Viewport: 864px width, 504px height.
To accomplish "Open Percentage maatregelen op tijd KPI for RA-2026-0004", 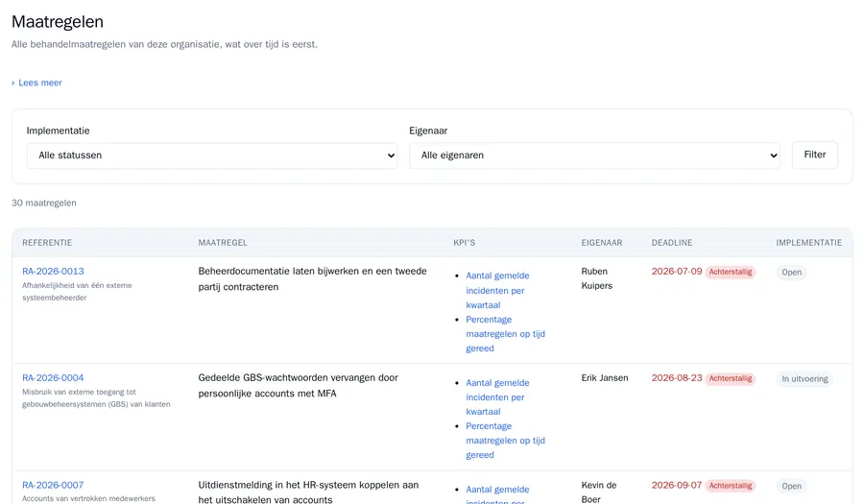I will (505, 441).
